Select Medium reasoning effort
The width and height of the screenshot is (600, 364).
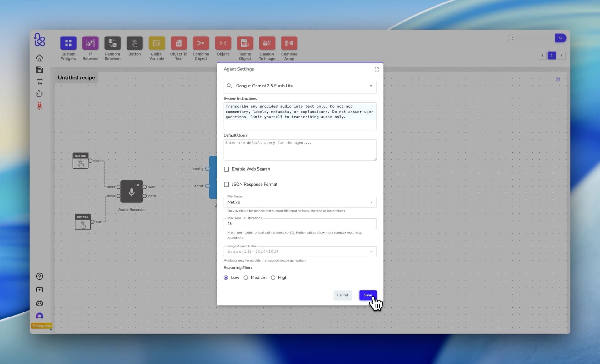[x=246, y=277]
